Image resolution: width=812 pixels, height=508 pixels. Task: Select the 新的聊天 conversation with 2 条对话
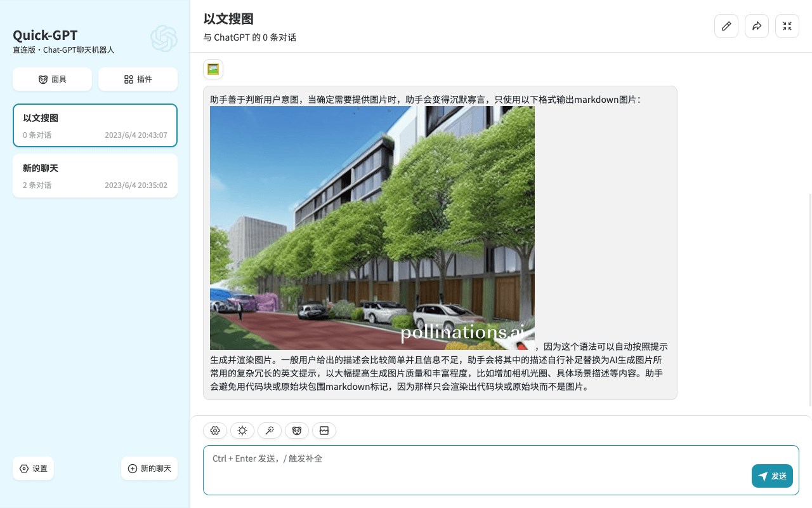click(95, 176)
